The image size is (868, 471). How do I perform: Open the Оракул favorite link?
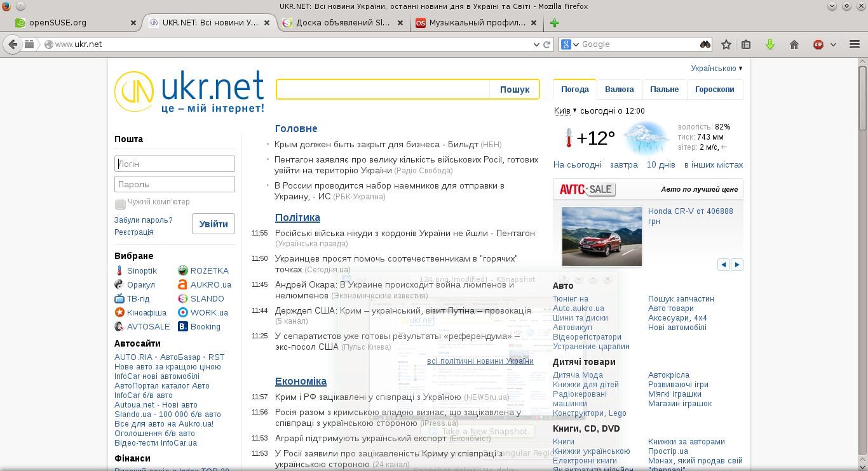coord(135,284)
